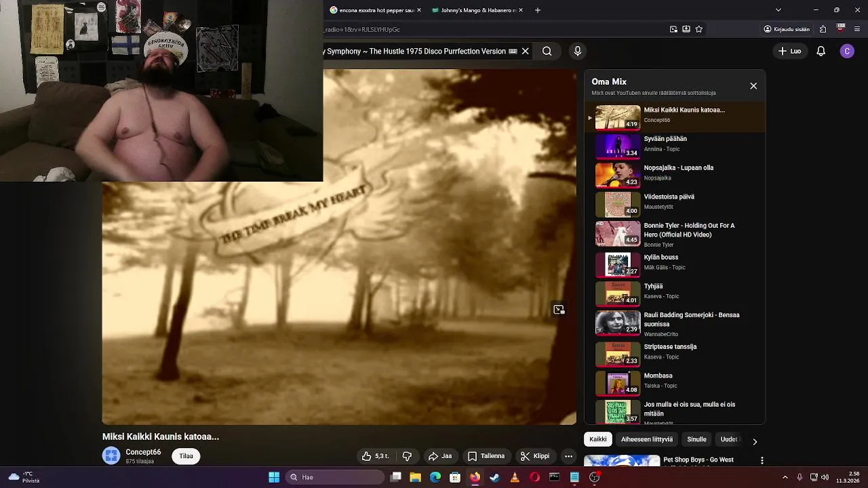Screen dimensions: 868x488
Task: Click the YouTube search magnifier button
Action: 547,51
